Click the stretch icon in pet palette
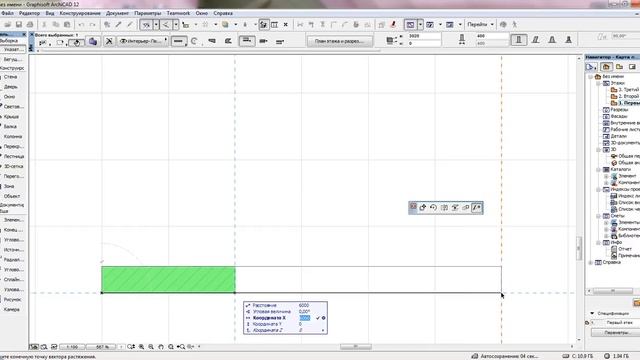The height and width of the screenshot is (360, 640). click(476, 208)
